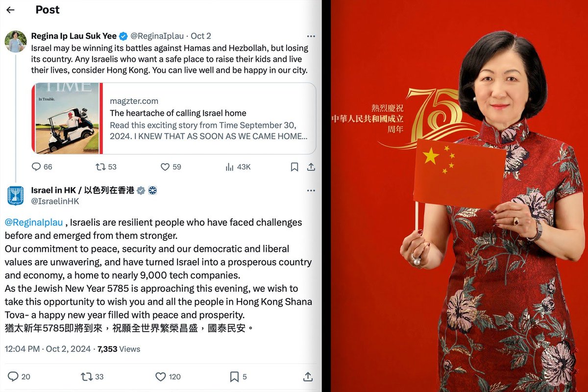This screenshot has width=588, height=392.
Task: Open the 12:04 PM Oct 2, 2024 timestamp
Action: pyautogui.click(x=48, y=349)
